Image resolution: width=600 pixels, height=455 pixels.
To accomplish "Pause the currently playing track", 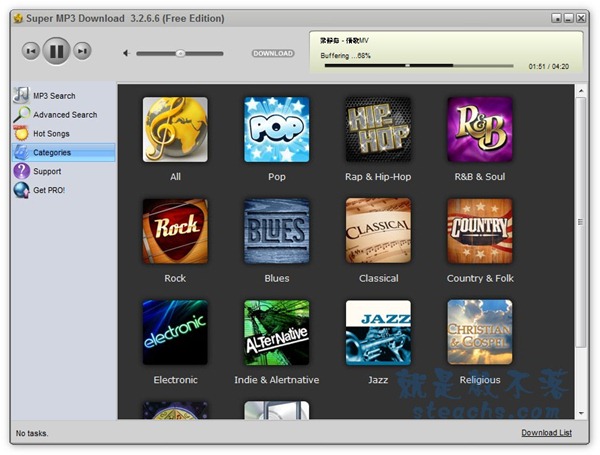I will click(56, 51).
